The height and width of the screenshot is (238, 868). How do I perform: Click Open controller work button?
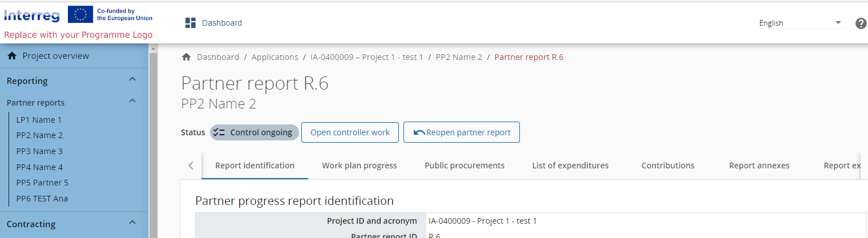coord(350,132)
